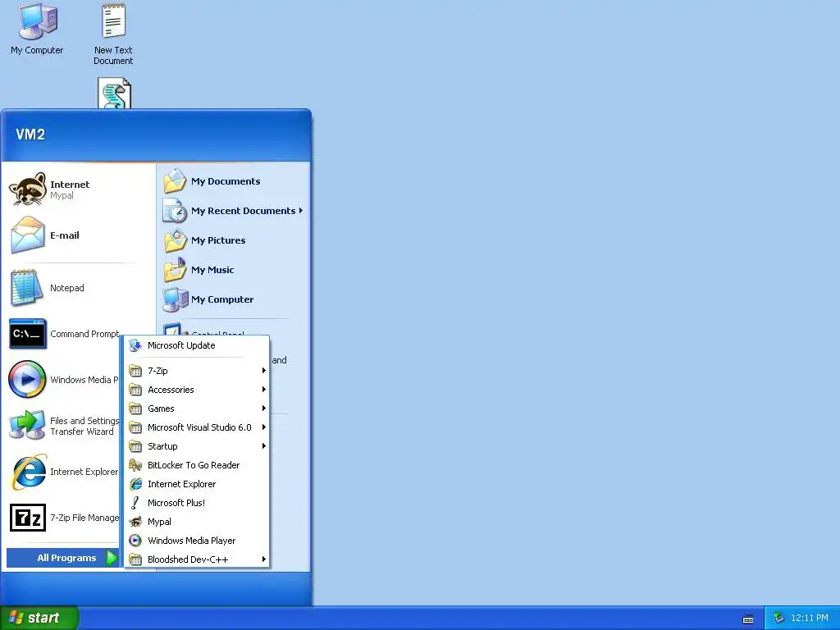The width and height of the screenshot is (840, 630).
Task: Expand the Games submenu
Action: coord(197,409)
